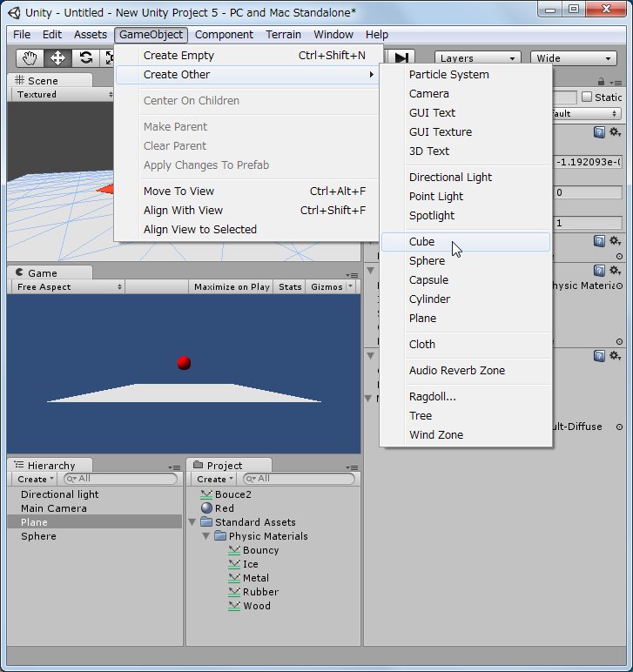Open the Gizmos dropdown arrow
This screenshot has width=633, height=672.
pyautogui.click(x=351, y=286)
